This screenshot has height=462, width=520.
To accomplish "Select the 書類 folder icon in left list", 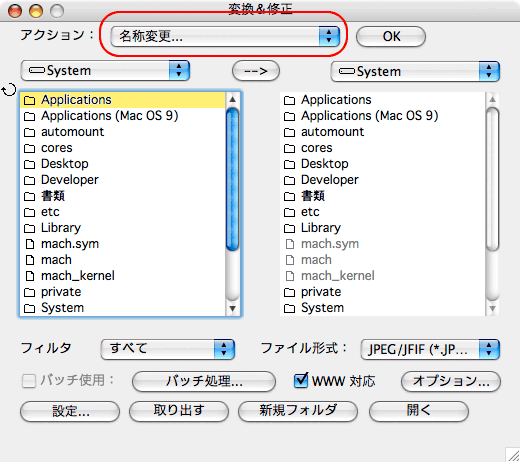I will [30, 196].
